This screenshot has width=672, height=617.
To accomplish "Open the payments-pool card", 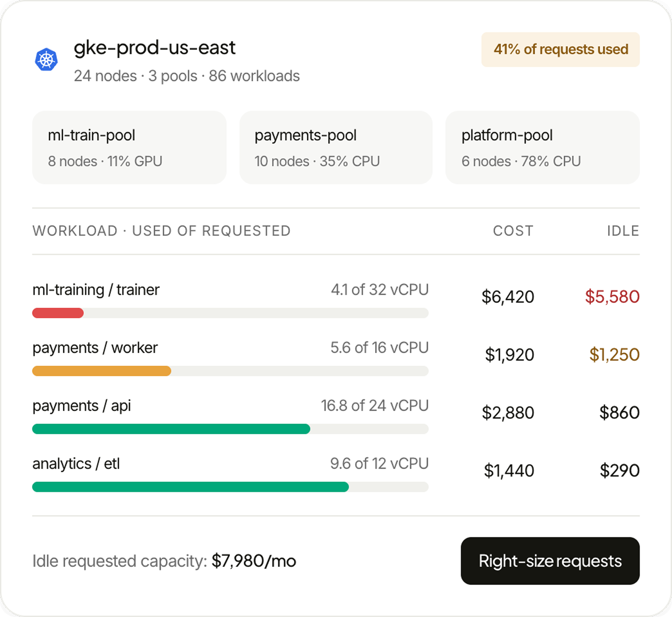I will click(336, 147).
